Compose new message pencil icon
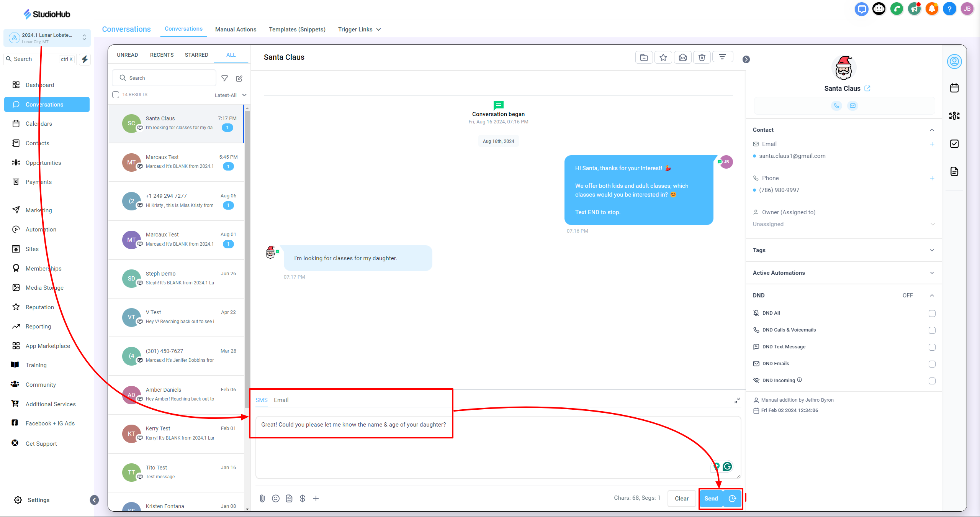 [x=239, y=78]
